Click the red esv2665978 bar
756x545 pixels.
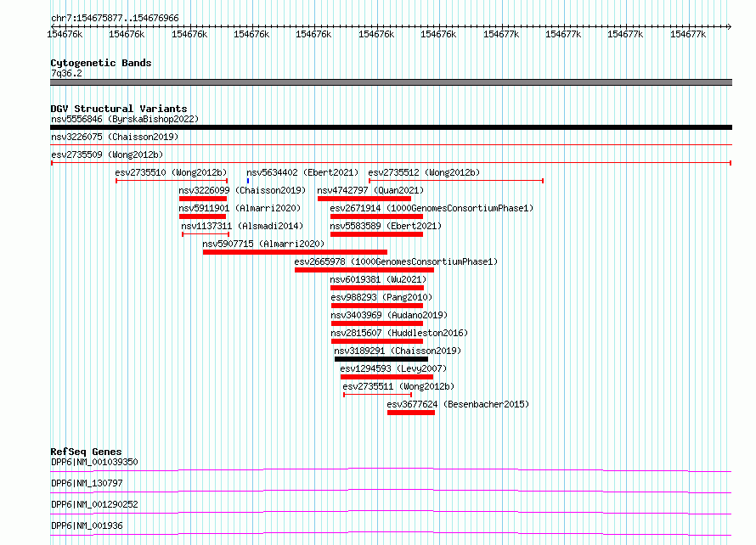point(364,270)
